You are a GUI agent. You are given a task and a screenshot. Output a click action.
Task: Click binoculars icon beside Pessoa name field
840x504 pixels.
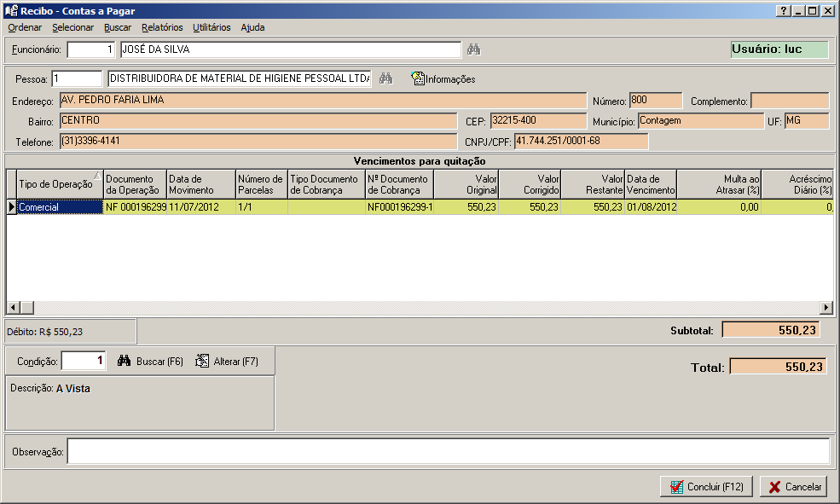click(385, 78)
